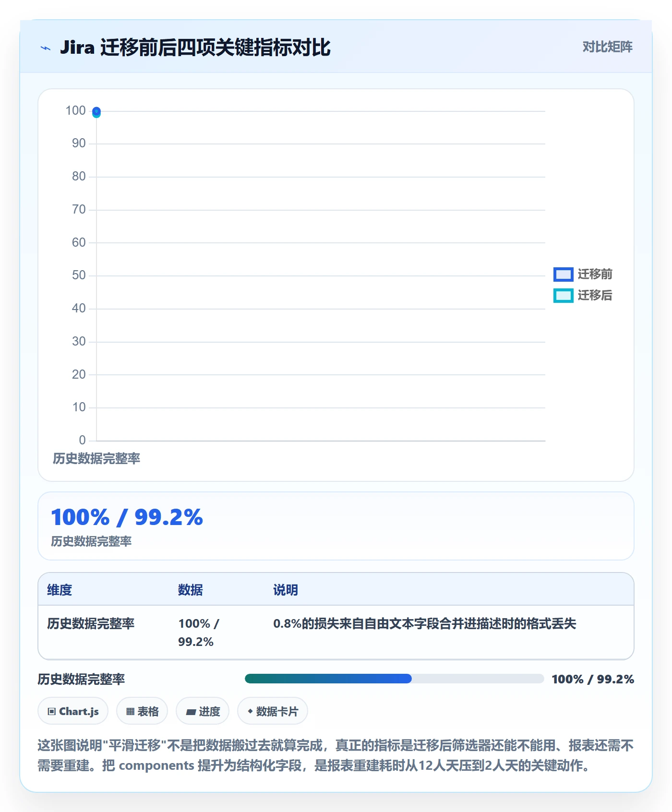The height and width of the screenshot is (812, 672).
Task: Click the data point at 100 on the chart
Action: 96,112
